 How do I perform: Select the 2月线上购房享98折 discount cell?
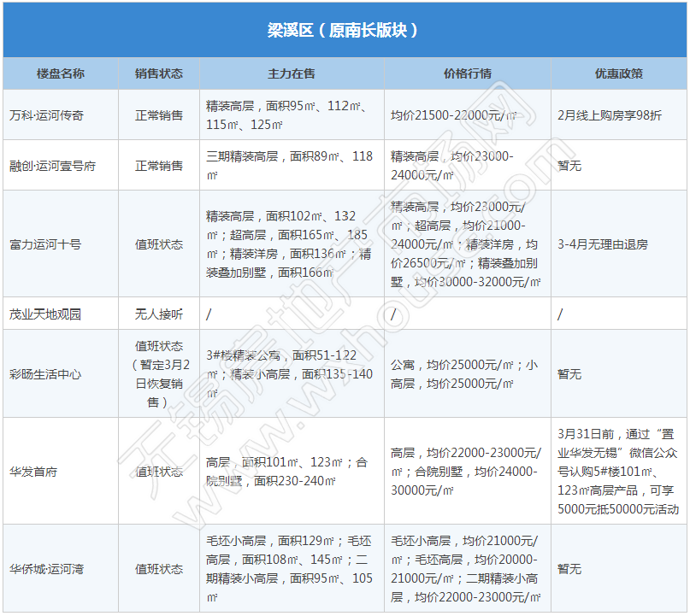(609, 114)
